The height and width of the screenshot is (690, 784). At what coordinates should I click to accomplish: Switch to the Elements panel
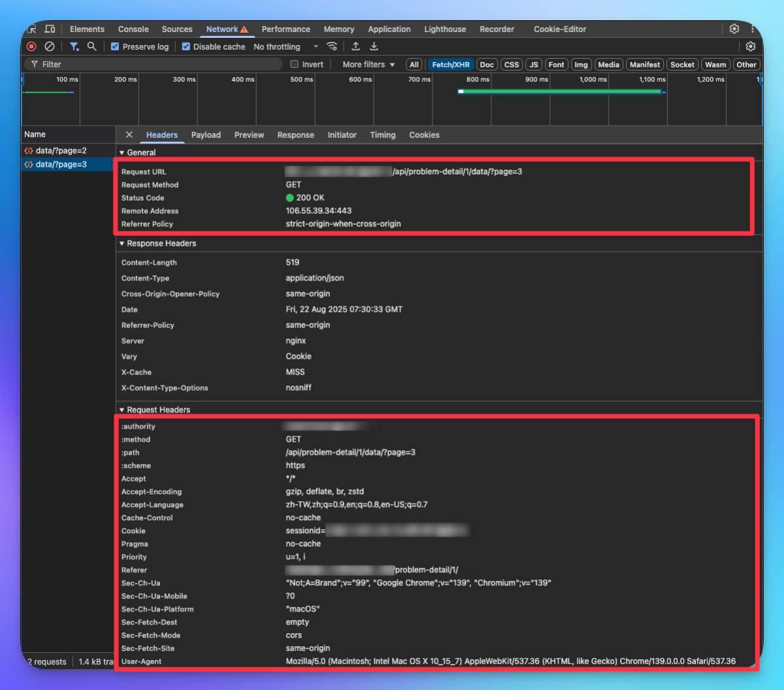click(x=87, y=29)
